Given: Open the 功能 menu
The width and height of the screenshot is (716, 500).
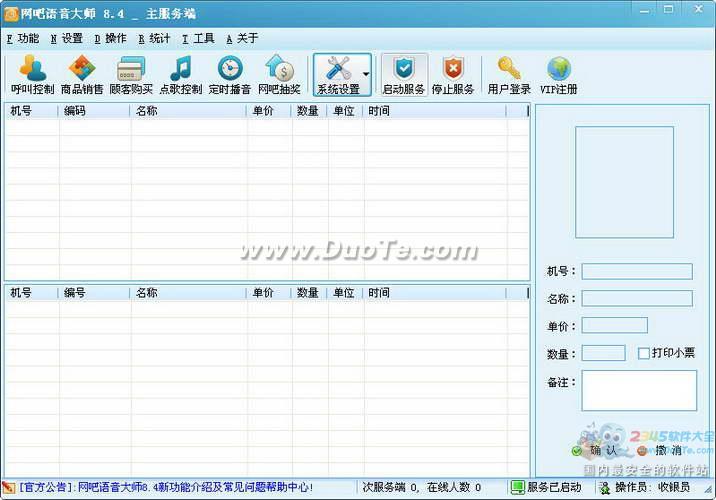Looking at the screenshot, I should click(x=24, y=39).
